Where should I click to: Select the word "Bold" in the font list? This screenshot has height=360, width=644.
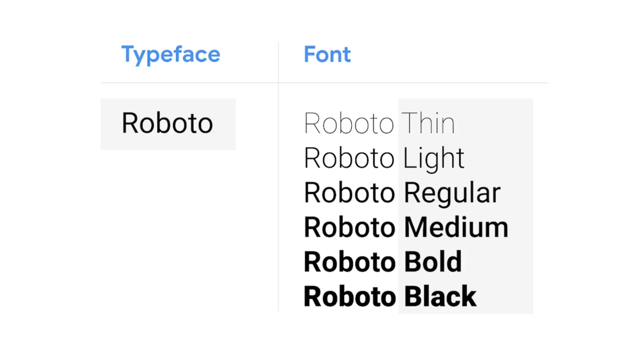[433, 262]
